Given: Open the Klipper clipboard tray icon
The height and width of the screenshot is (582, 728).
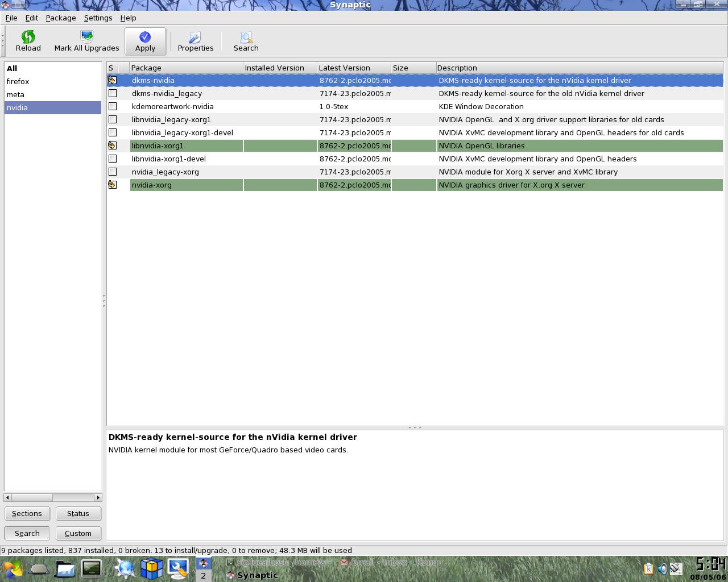Looking at the screenshot, I should click(648, 568).
